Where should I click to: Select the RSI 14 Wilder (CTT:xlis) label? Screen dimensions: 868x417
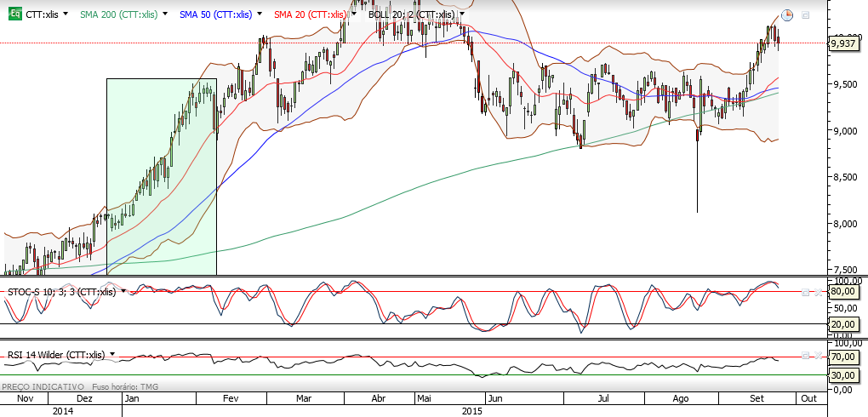tap(56, 354)
